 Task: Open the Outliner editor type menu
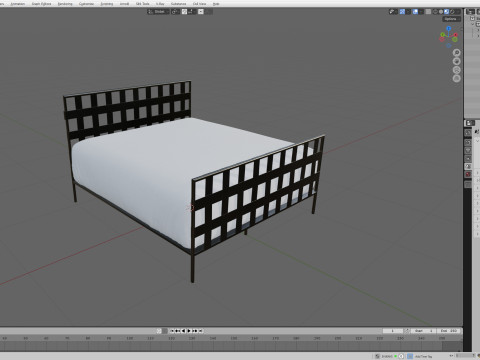coord(470,12)
